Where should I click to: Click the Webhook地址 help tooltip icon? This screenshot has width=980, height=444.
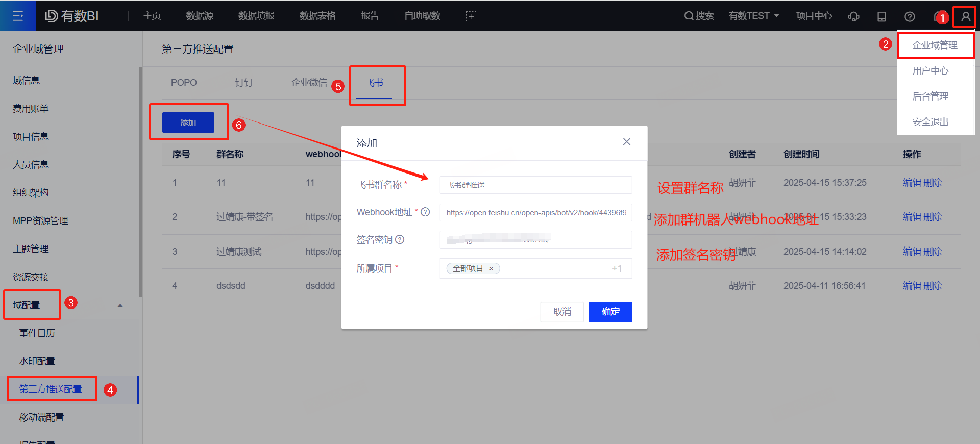coord(425,212)
